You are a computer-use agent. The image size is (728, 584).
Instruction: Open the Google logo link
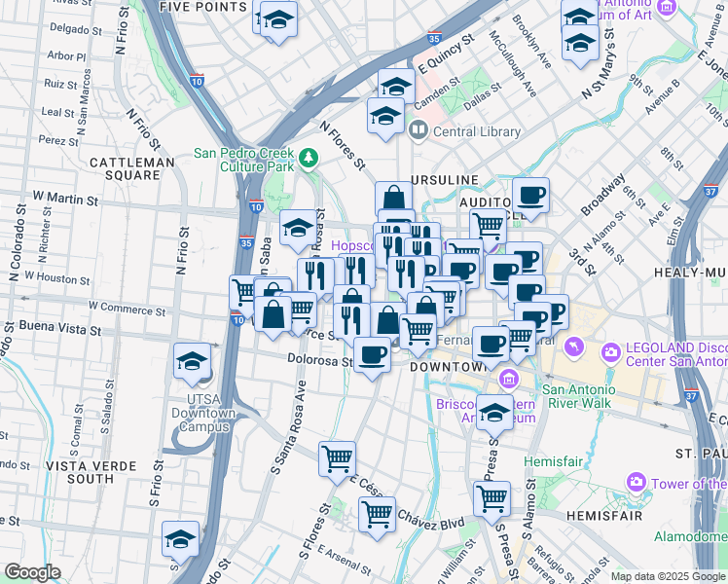[x=32, y=573]
